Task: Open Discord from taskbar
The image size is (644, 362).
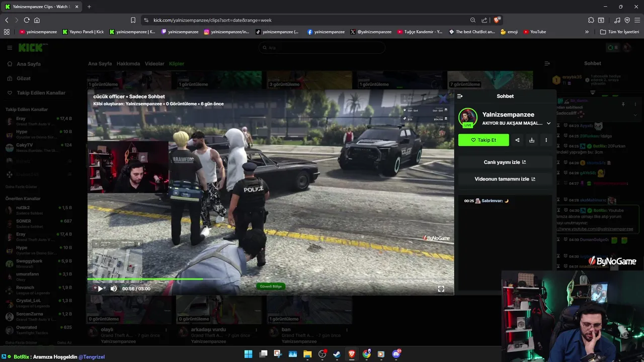Action: coord(396,354)
